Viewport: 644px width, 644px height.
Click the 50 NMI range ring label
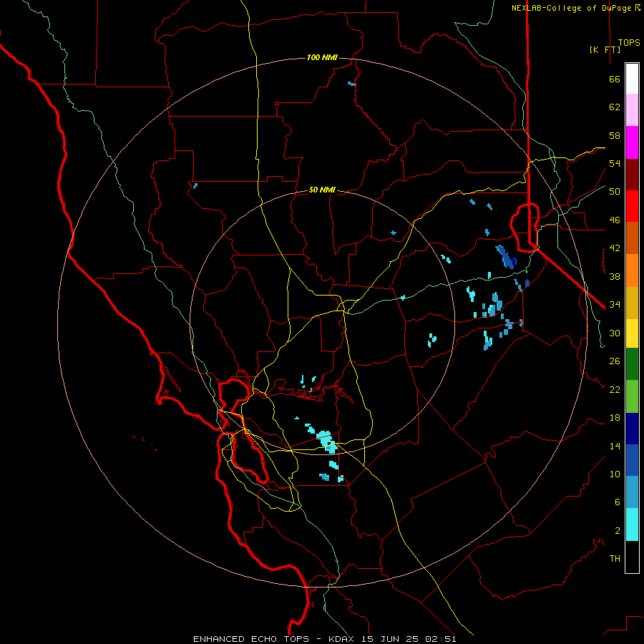[x=322, y=190]
